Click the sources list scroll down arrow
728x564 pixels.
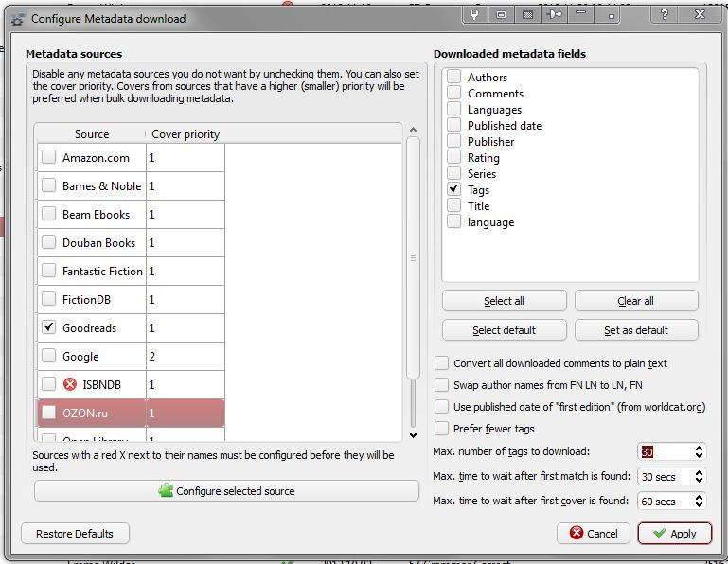point(413,435)
